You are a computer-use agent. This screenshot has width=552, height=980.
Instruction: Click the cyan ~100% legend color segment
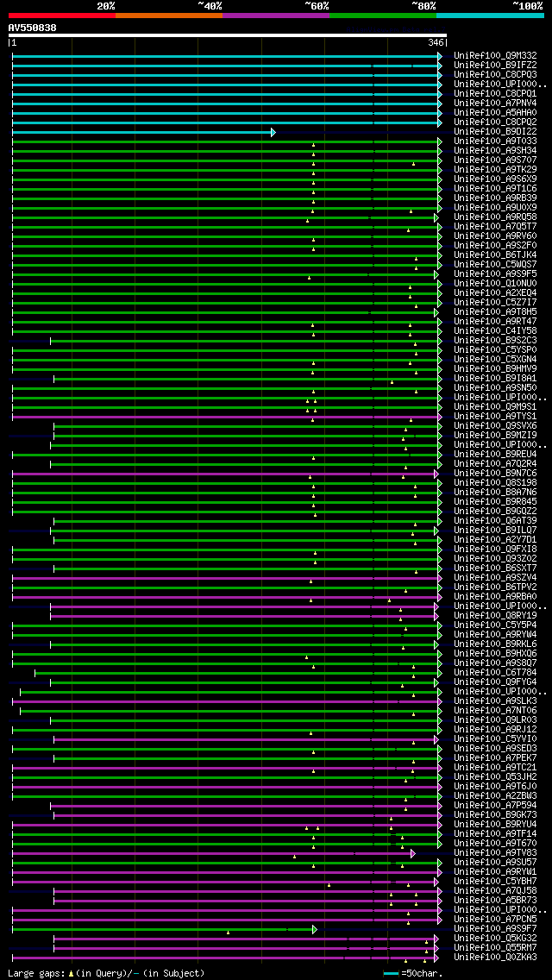490,15
